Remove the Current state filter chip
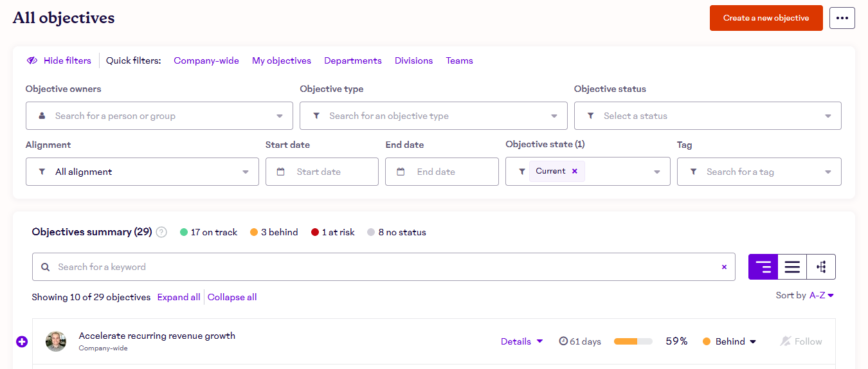 [x=575, y=171]
